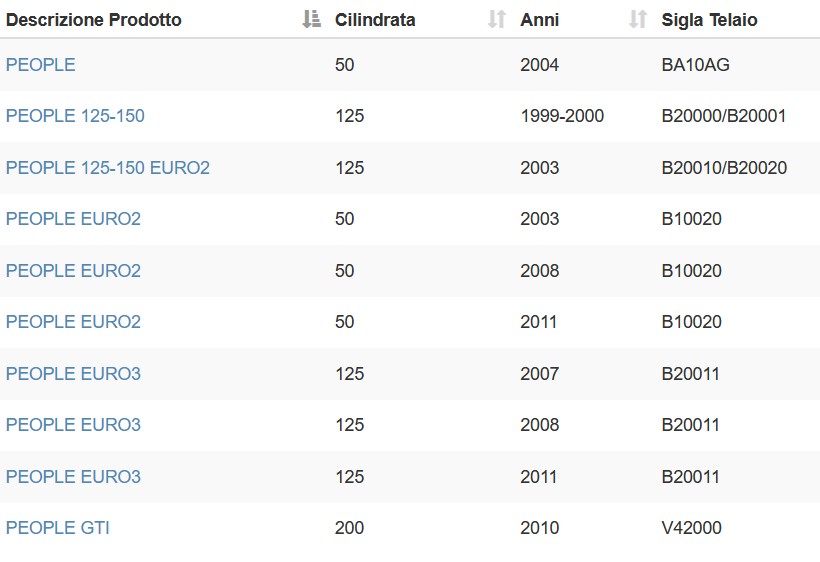Select the 1999-2000 years cell
This screenshot has width=820, height=562.
click(562, 116)
